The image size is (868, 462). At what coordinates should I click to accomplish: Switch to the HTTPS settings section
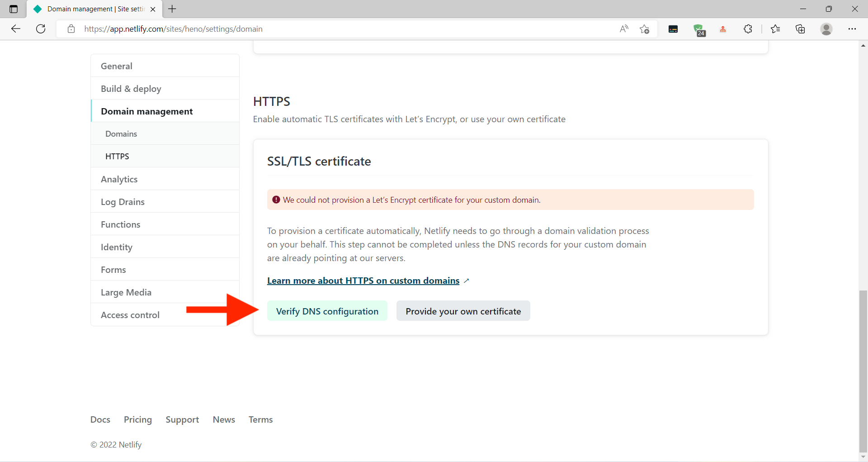pyautogui.click(x=117, y=156)
